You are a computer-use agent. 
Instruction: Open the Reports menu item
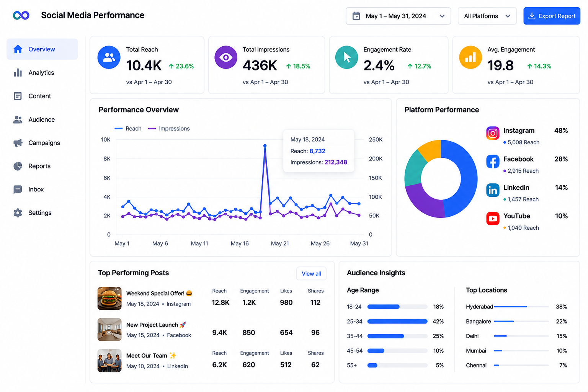[x=42, y=166]
